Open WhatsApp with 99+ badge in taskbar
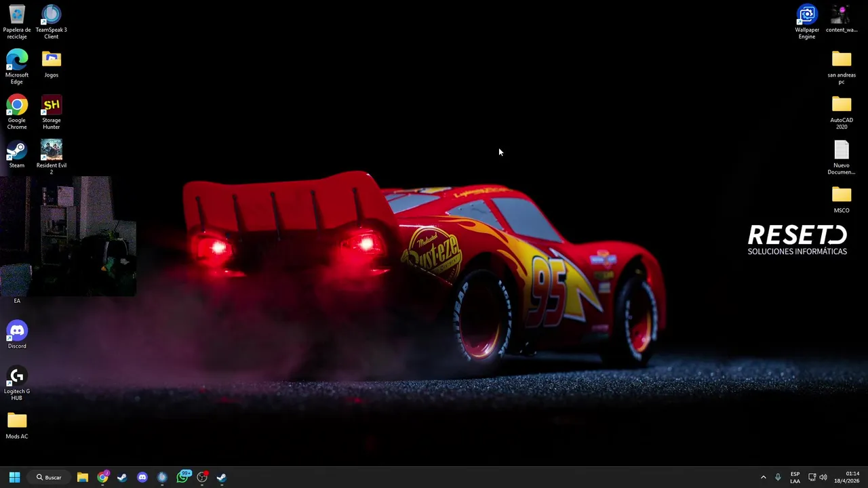Viewport: 868px width, 488px height. (x=182, y=477)
